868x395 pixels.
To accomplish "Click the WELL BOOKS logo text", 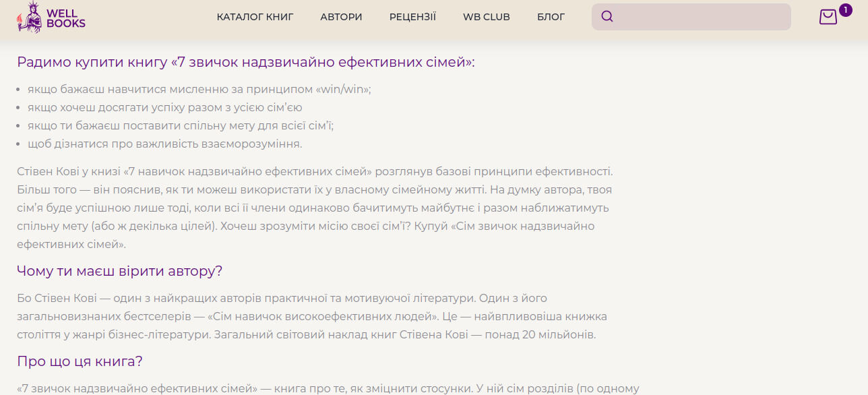I will tap(66, 18).
